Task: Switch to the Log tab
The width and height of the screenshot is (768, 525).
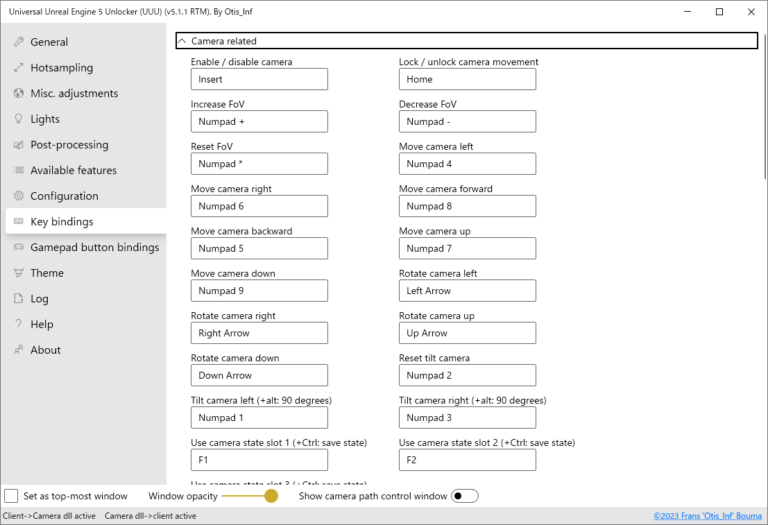Action: [39, 299]
